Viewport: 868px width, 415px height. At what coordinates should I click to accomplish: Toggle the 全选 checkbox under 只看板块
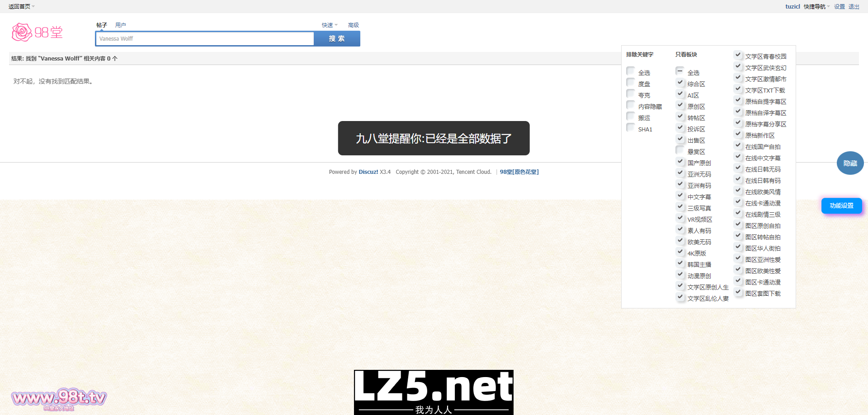point(679,71)
